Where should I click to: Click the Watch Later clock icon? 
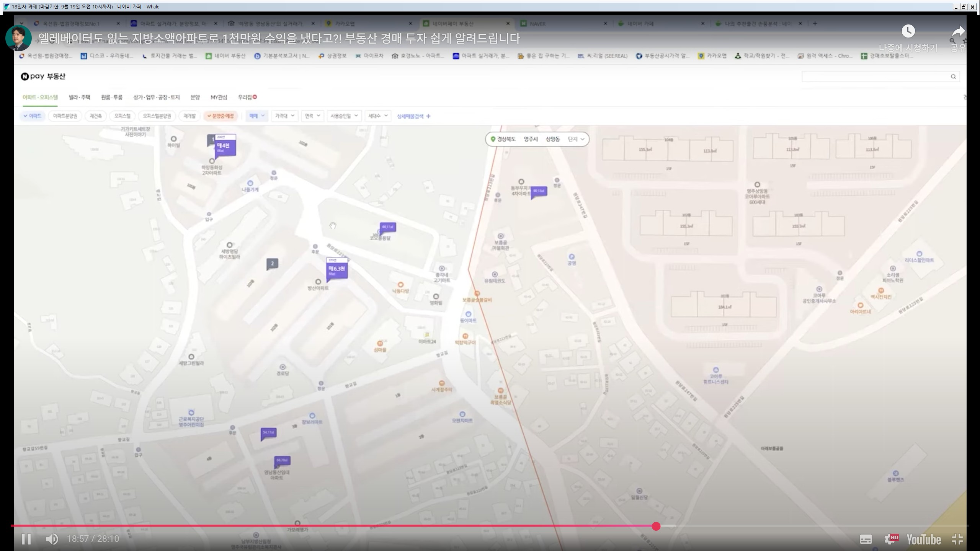tap(908, 31)
